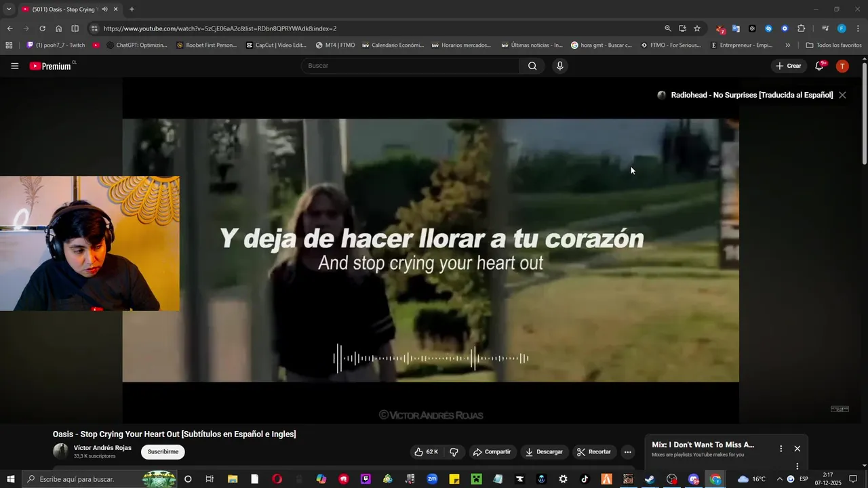Open the weather 16°C widget

(x=751, y=479)
